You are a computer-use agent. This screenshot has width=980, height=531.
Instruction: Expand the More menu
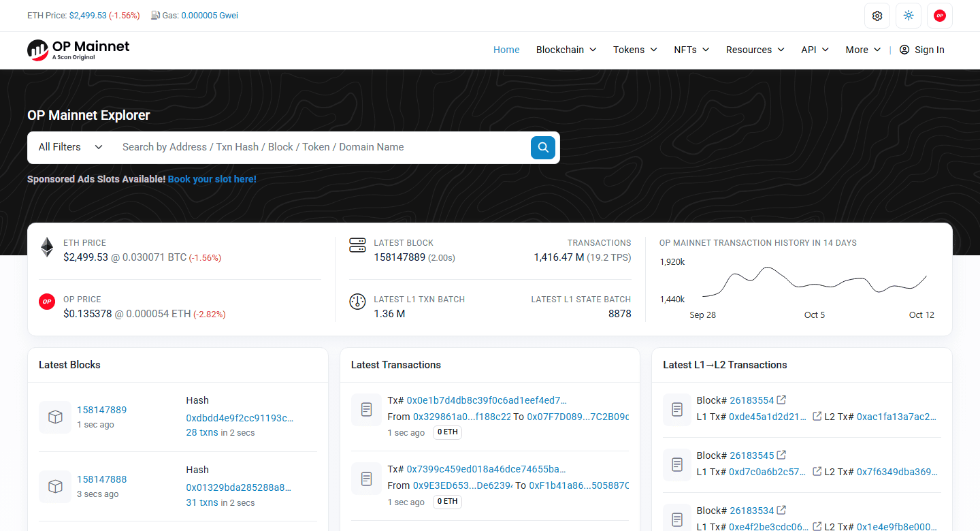click(864, 50)
